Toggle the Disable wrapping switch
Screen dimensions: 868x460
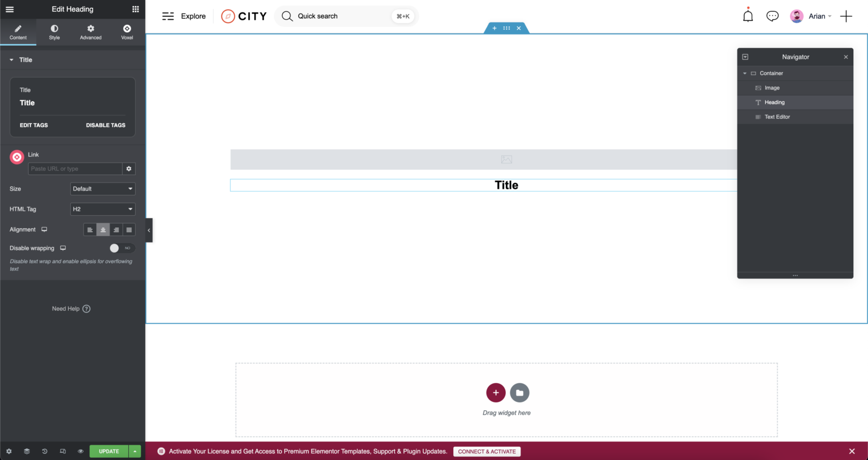point(121,248)
